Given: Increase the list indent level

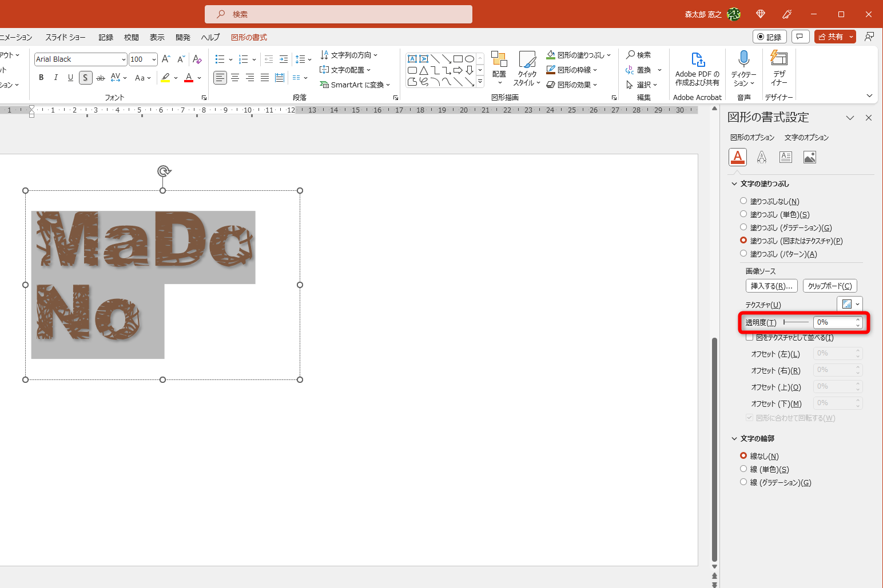Looking at the screenshot, I should pos(284,59).
